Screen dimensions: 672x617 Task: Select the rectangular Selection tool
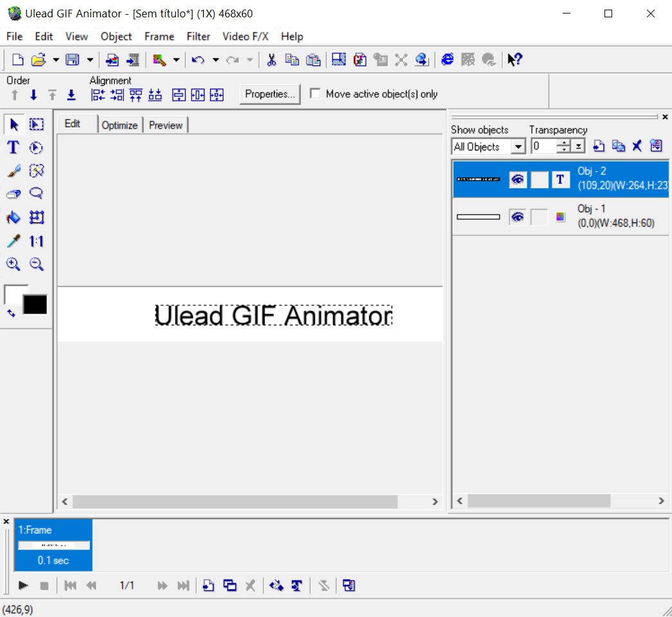coord(37,124)
